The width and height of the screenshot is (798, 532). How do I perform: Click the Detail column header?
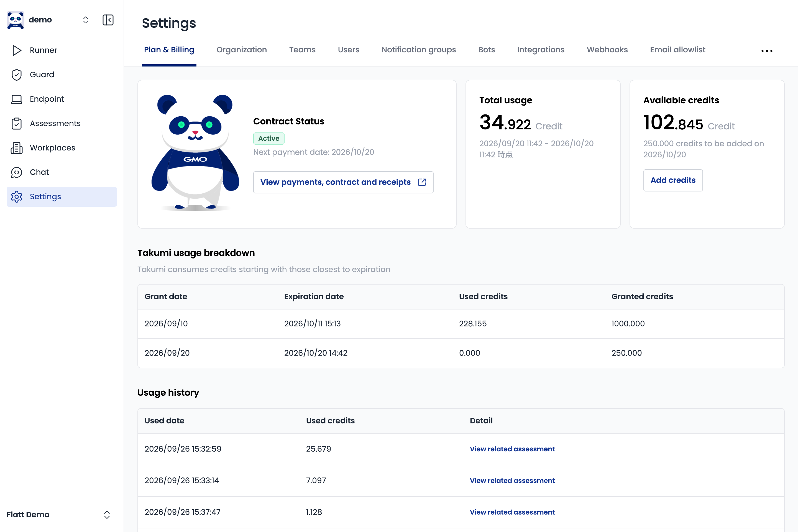point(481,421)
